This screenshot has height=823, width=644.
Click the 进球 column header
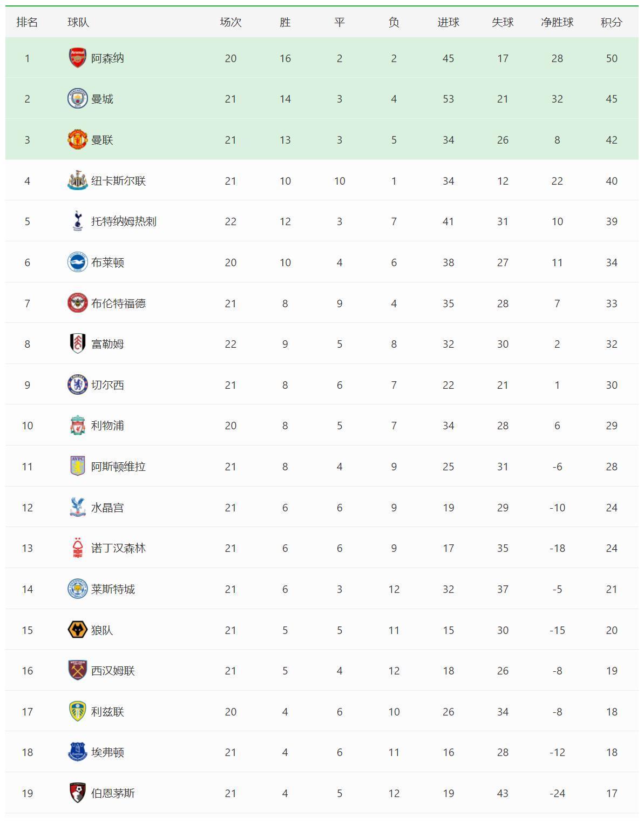[x=448, y=22]
